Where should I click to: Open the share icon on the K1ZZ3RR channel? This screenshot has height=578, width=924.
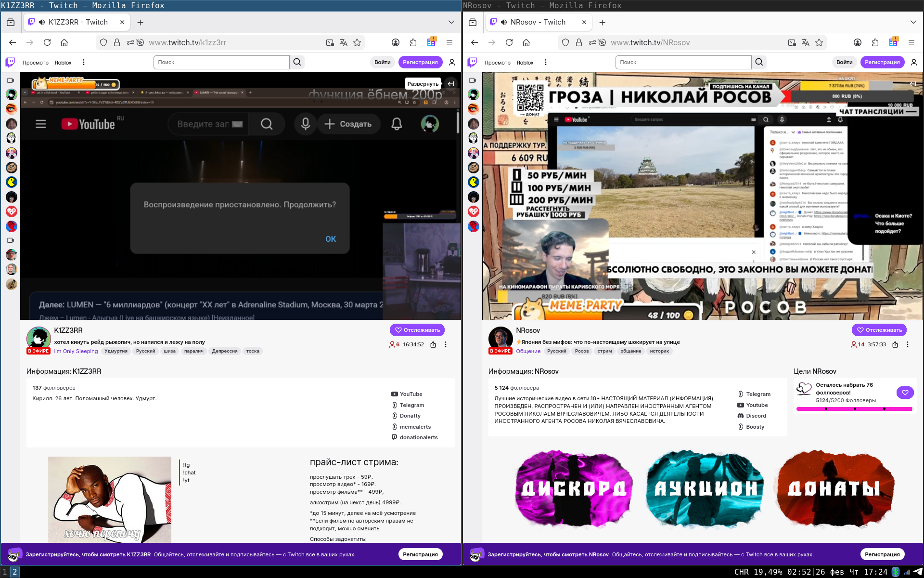(433, 344)
